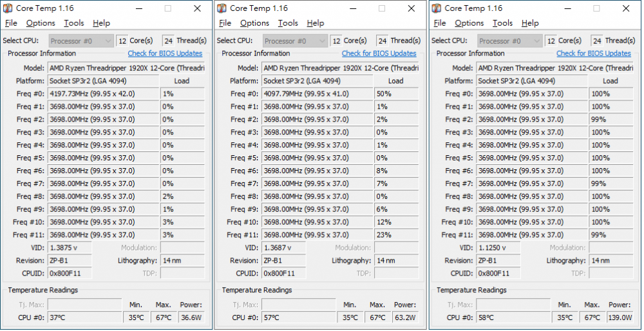Open Options menu in left window
The image size is (644, 331).
(41, 23)
